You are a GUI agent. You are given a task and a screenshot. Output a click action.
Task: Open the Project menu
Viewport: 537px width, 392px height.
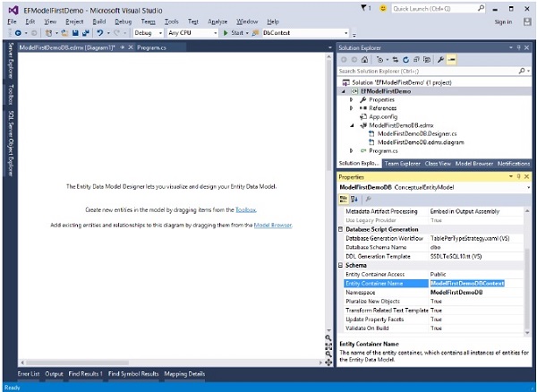tap(74, 21)
